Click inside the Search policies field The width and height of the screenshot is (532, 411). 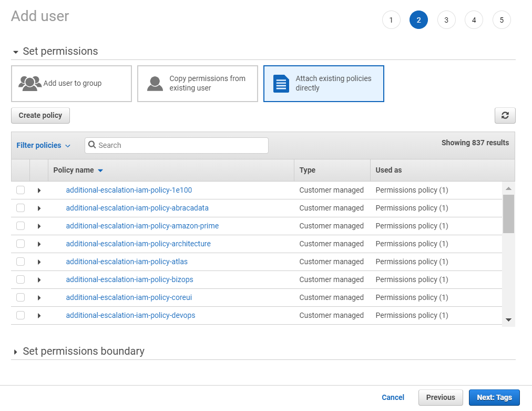[176, 145]
